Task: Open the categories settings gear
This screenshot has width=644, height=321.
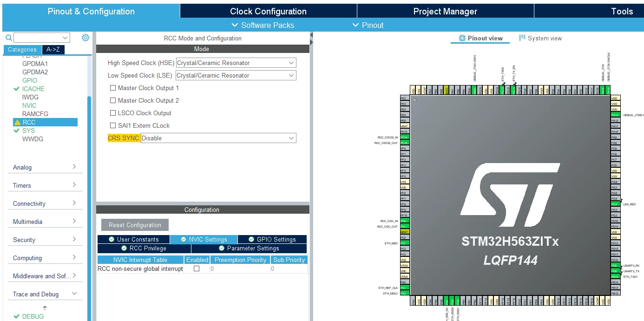Action: (85, 38)
